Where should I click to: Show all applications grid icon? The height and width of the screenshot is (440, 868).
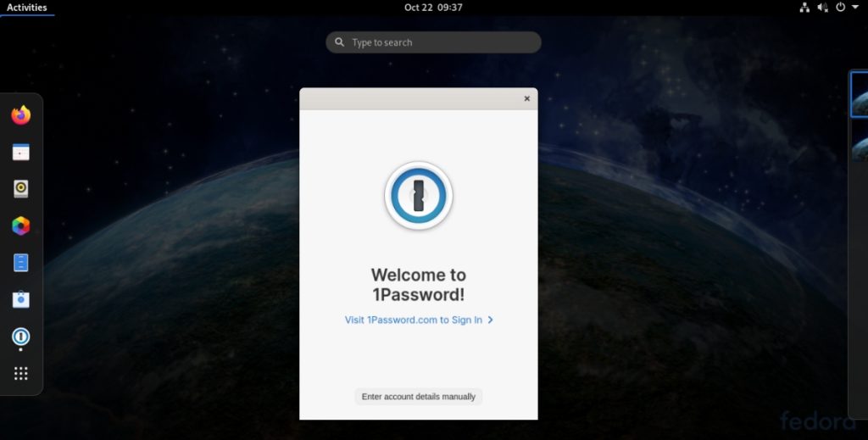click(21, 374)
